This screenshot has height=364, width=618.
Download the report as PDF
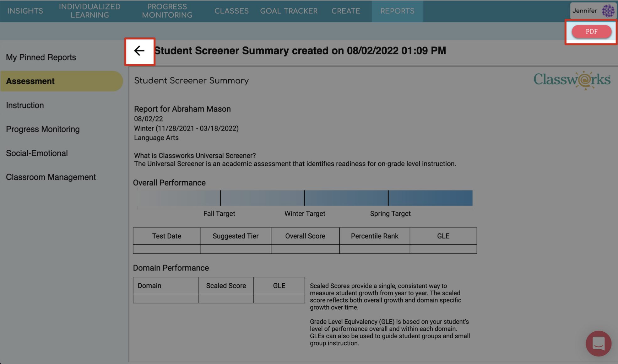pos(591,31)
